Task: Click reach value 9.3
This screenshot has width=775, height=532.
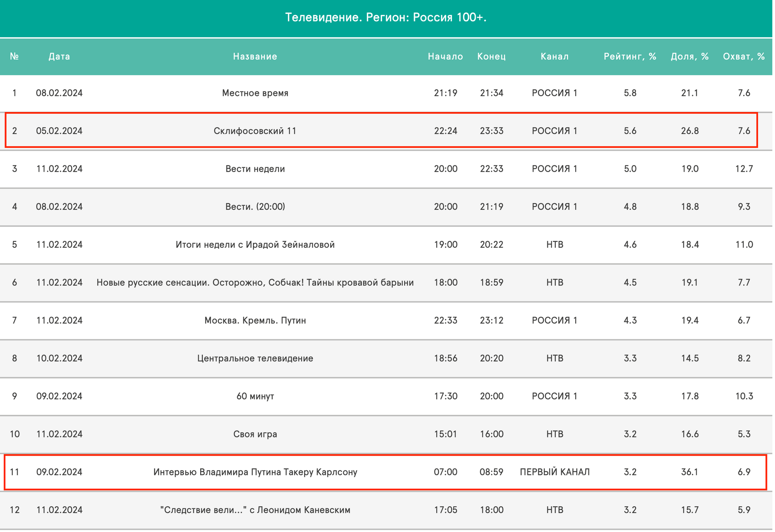Action: (744, 206)
